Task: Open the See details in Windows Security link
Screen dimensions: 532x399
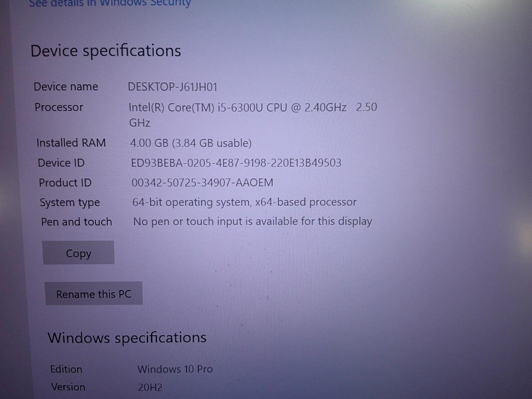Action: [110, 3]
